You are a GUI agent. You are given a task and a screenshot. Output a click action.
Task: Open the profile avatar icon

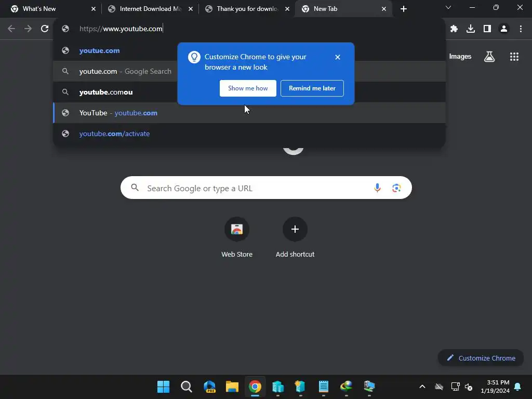tap(504, 29)
